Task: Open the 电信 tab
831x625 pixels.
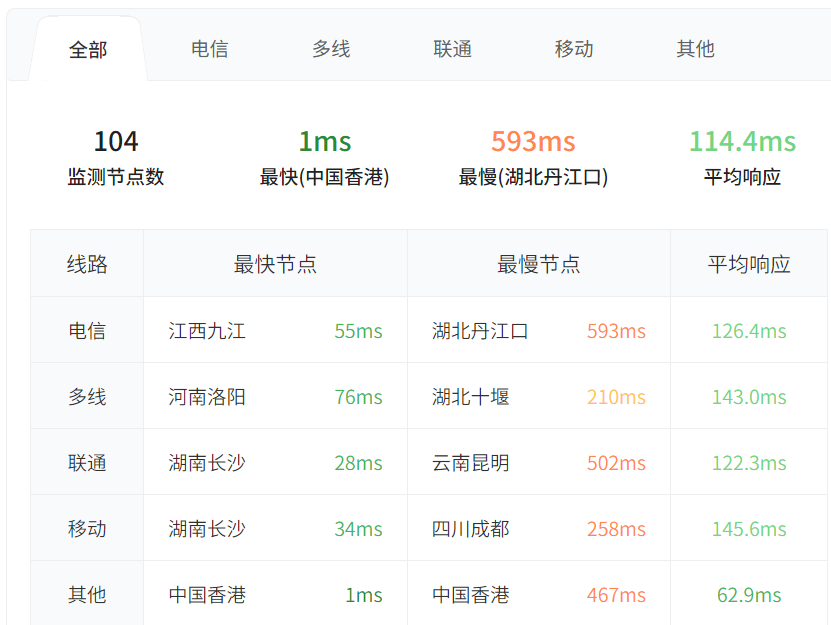Action: 209,49
